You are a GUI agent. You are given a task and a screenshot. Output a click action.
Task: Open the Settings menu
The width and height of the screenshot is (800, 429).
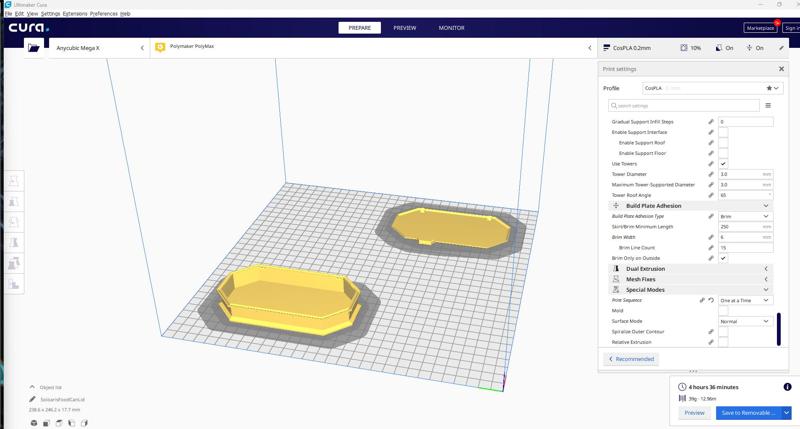coord(51,14)
